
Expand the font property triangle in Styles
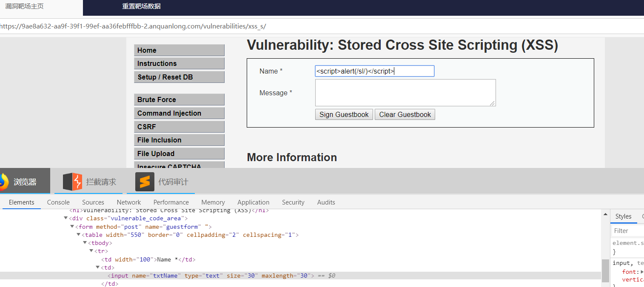[642, 272]
